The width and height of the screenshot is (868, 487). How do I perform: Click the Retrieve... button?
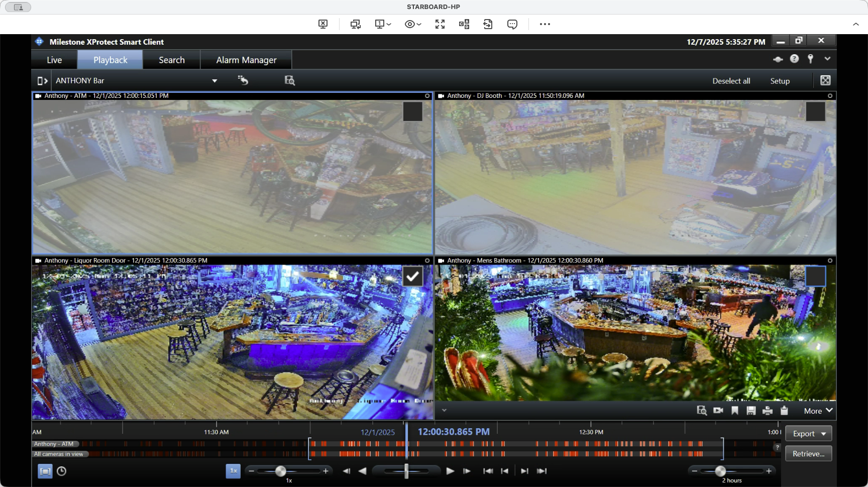tap(809, 453)
